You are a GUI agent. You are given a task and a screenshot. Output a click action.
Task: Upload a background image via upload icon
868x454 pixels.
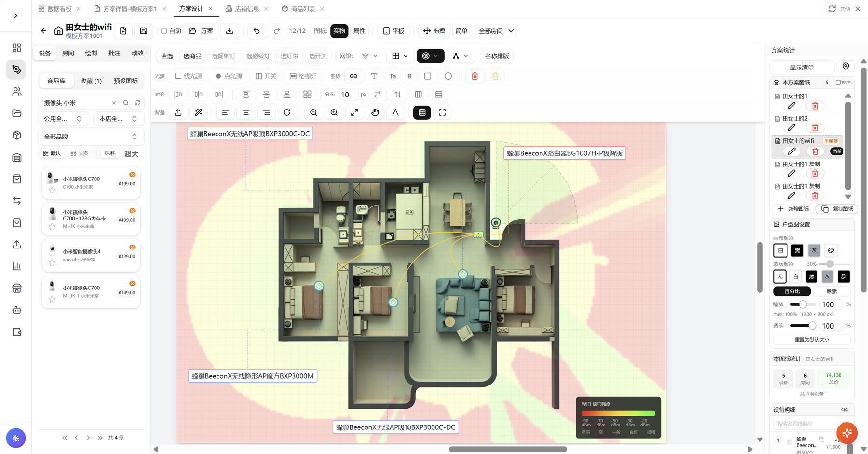(178, 112)
